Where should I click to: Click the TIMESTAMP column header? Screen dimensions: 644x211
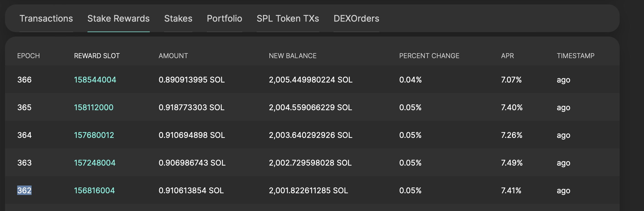(576, 56)
